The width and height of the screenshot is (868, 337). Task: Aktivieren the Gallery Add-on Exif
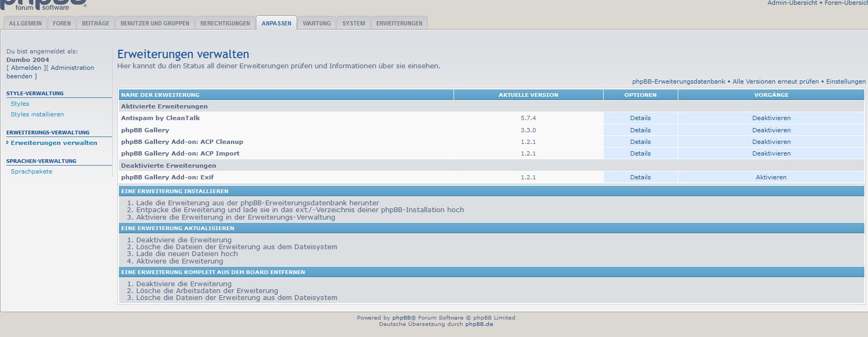(771, 177)
